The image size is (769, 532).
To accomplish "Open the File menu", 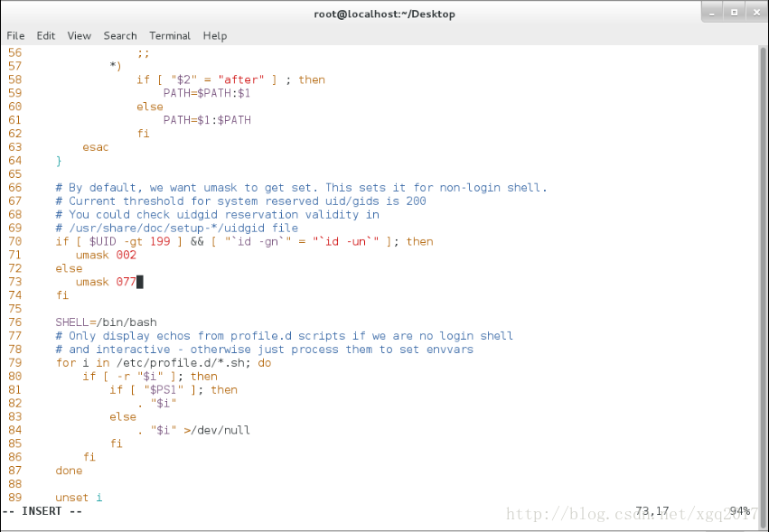I will tap(15, 36).
